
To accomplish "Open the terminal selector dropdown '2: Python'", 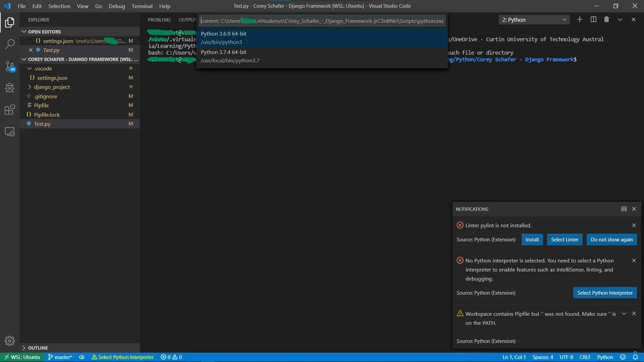I will pyautogui.click(x=534, y=20).
